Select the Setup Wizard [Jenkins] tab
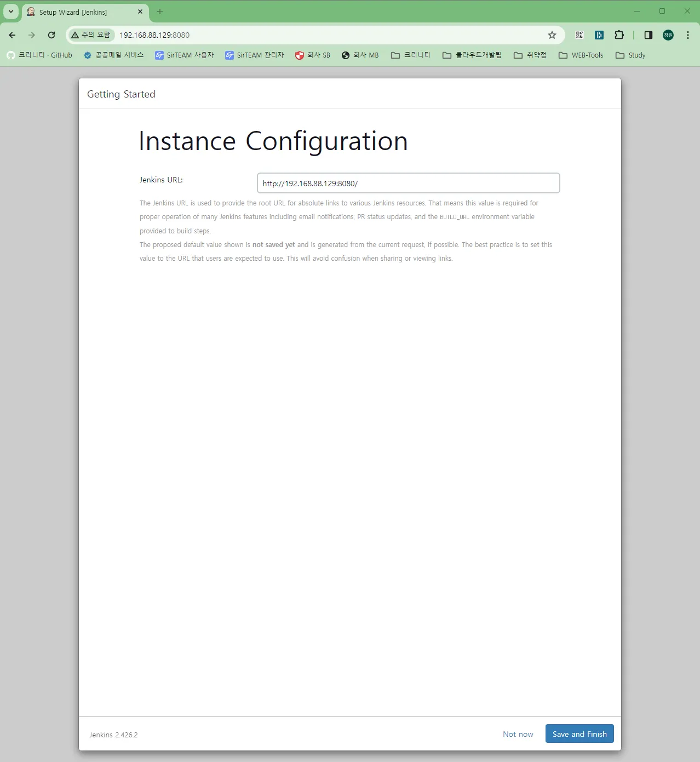 coord(85,12)
